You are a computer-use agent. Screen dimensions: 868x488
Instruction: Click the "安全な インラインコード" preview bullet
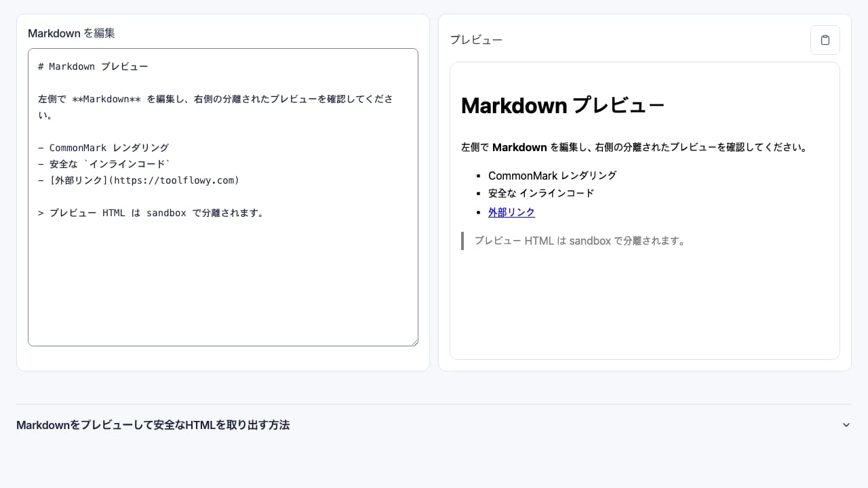point(541,193)
